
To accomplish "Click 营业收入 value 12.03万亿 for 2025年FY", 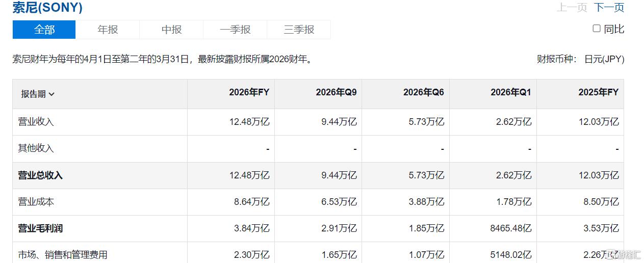I will (599, 122).
